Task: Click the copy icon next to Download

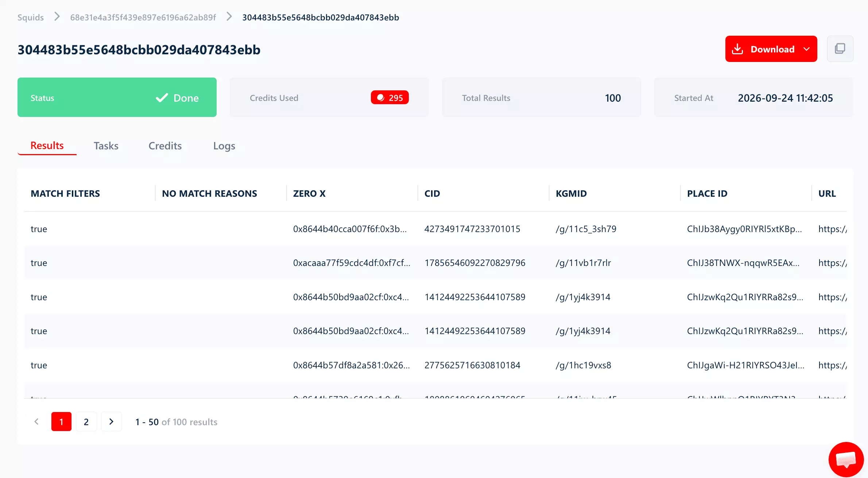Action: [840, 49]
